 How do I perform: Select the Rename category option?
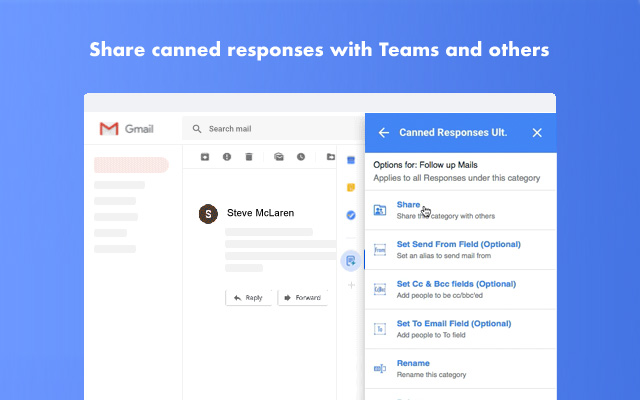460,369
